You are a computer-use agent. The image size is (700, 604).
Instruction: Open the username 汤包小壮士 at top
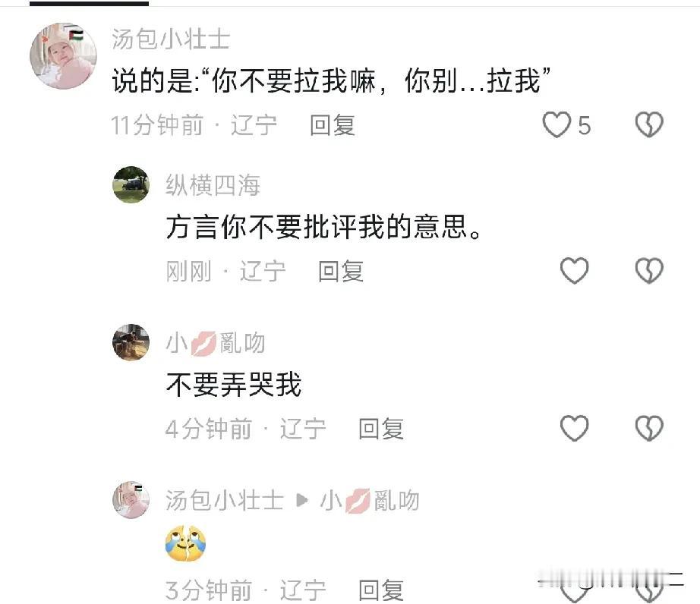pos(171,39)
